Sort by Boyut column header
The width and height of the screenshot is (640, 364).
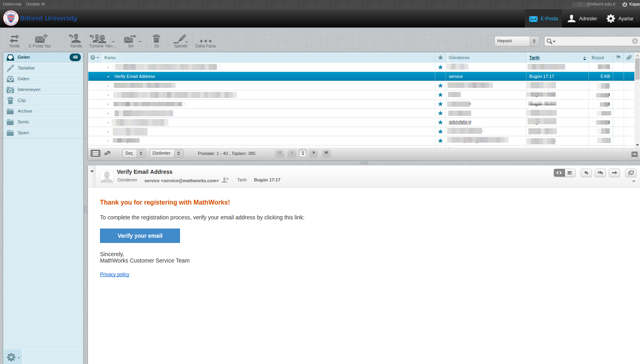(x=600, y=58)
